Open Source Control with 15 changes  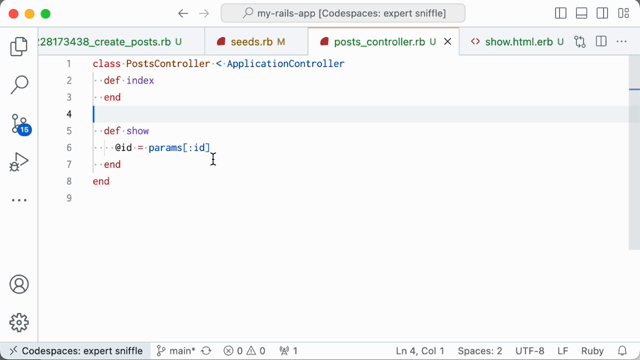20,124
